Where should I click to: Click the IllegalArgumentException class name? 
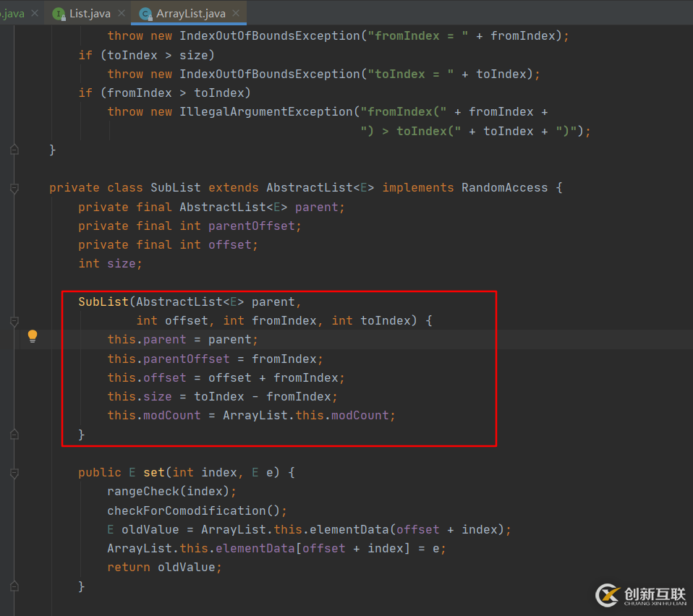[x=266, y=112]
